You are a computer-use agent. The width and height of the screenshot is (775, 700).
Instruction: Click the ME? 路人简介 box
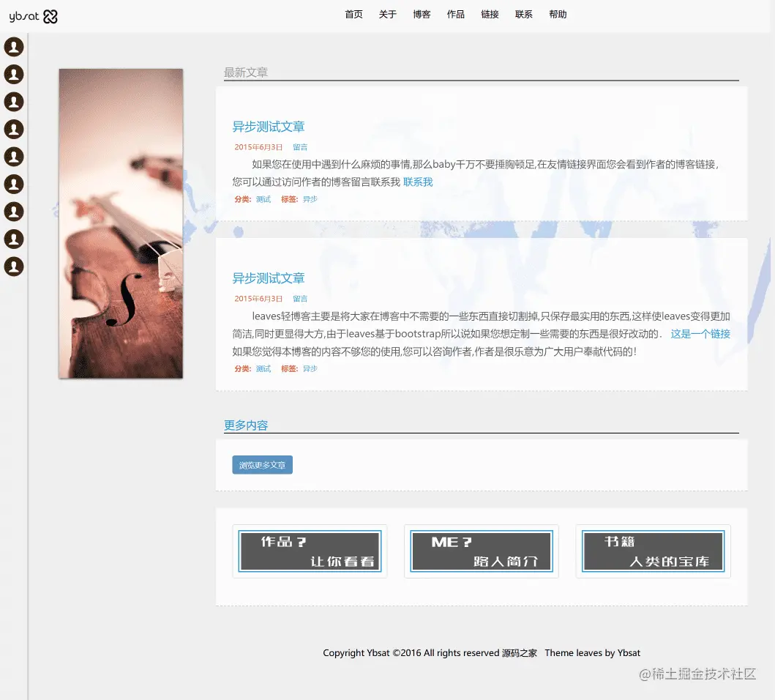pyautogui.click(x=481, y=551)
